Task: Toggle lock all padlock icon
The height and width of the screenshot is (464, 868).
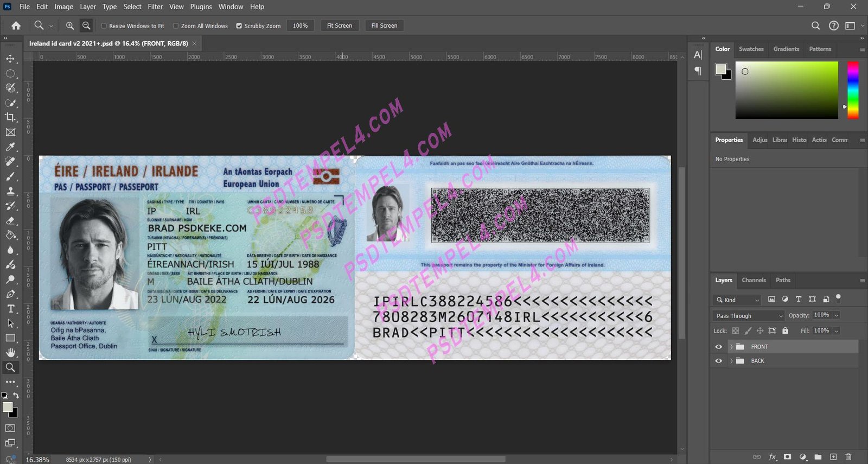Action: tap(785, 330)
